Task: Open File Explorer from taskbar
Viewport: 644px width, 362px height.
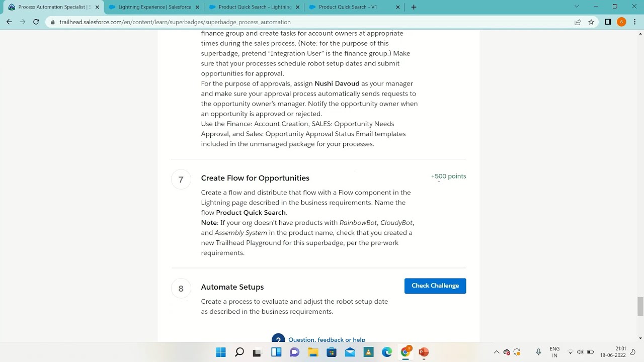Action: (313, 352)
